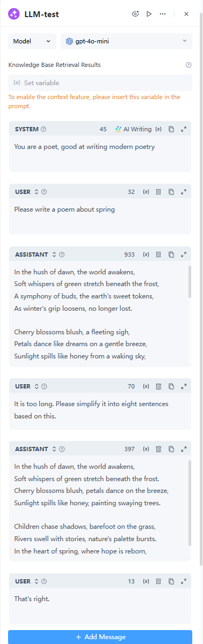The height and width of the screenshot is (644, 203).
Task: Click the Set variable context field
Action: pyautogui.click(x=100, y=83)
